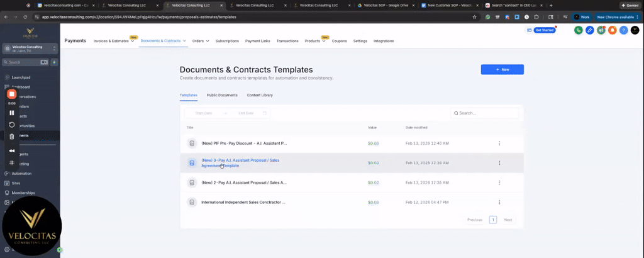Open the Integrations menu item
The width and height of the screenshot is (644, 258).
tap(384, 41)
